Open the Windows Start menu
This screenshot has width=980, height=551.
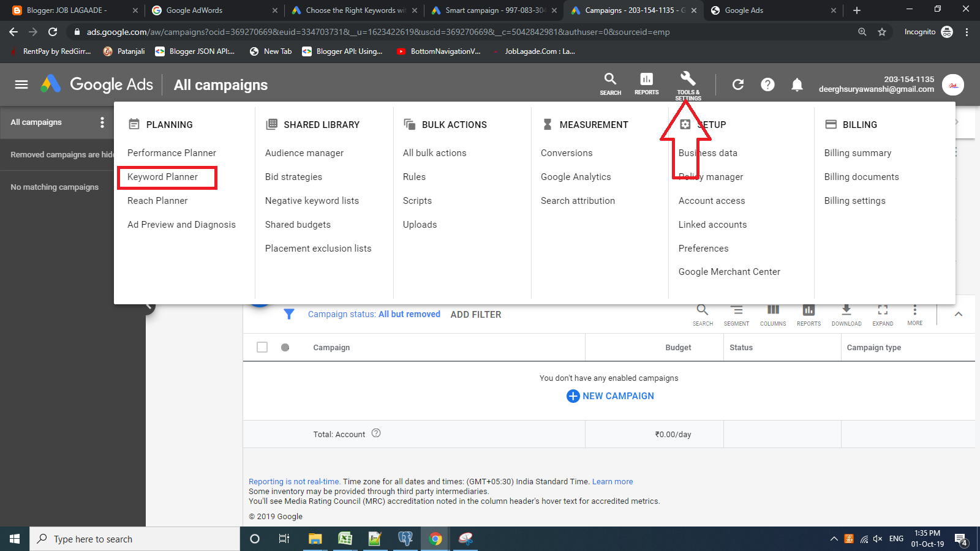[15, 539]
